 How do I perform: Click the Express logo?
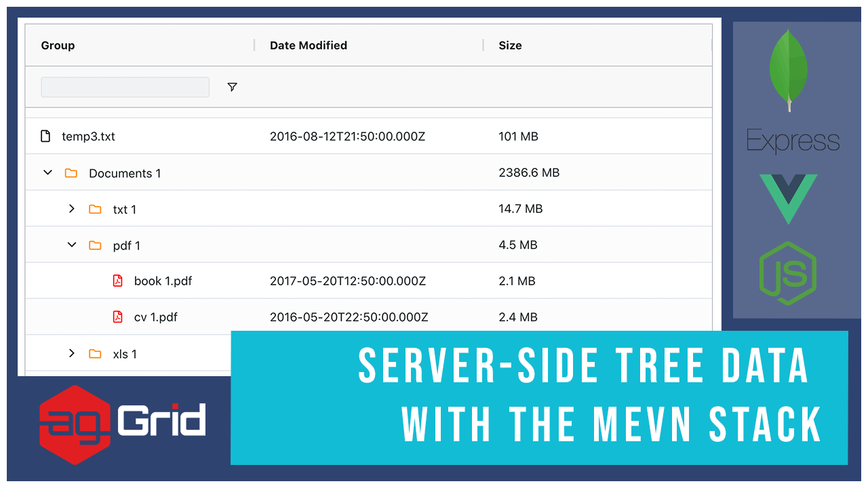(793, 140)
